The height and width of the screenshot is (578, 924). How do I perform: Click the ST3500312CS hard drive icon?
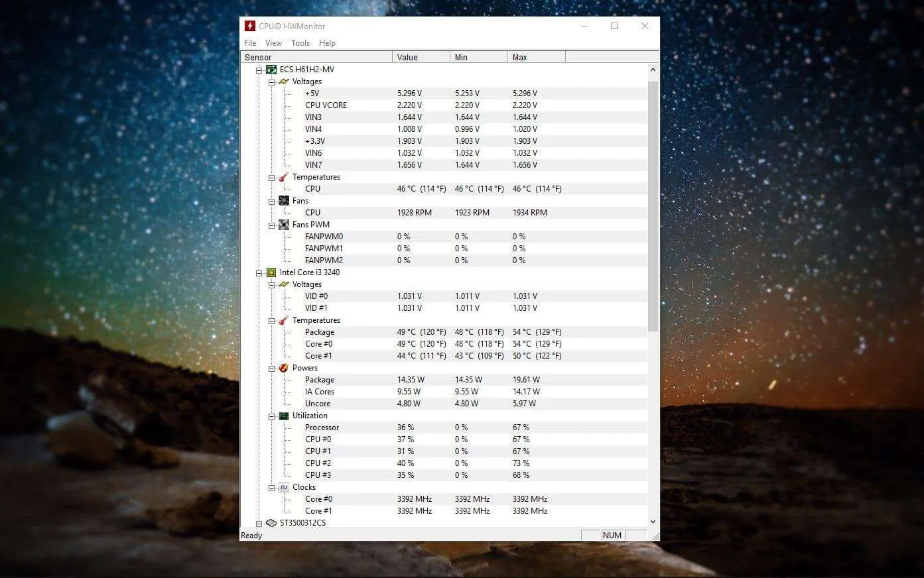tap(271, 523)
